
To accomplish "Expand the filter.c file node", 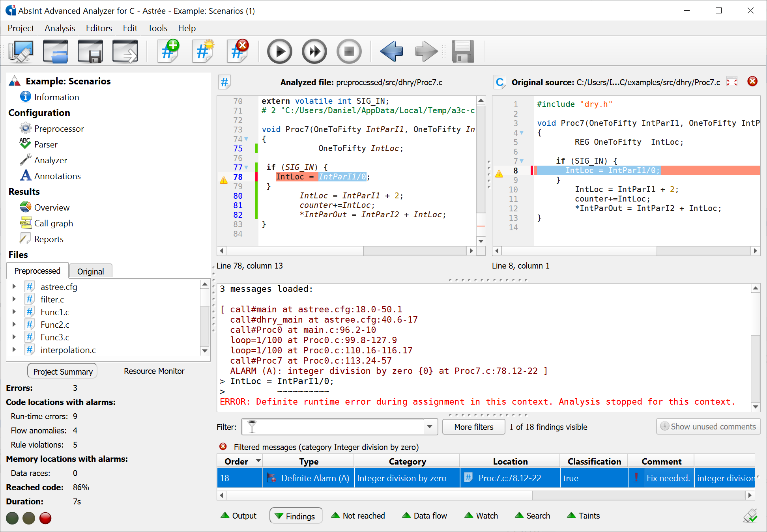I will [x=14, y=299].
